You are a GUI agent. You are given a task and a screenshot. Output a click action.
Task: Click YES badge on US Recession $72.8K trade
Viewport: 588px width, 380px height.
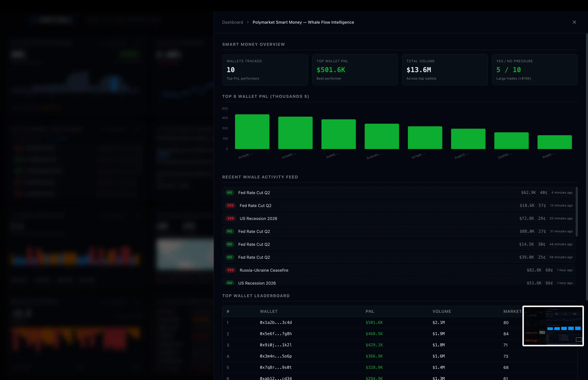pos(230,218)
